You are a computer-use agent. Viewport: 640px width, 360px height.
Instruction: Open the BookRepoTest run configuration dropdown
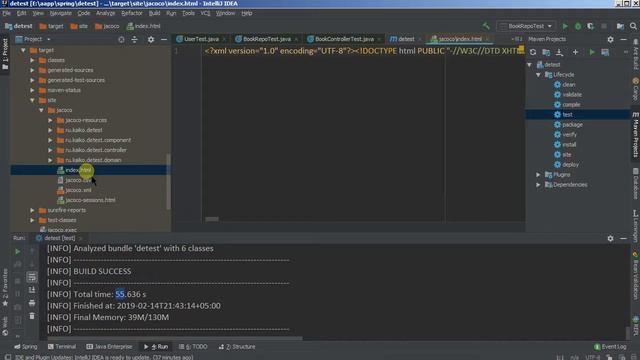[x=526, y=26]
